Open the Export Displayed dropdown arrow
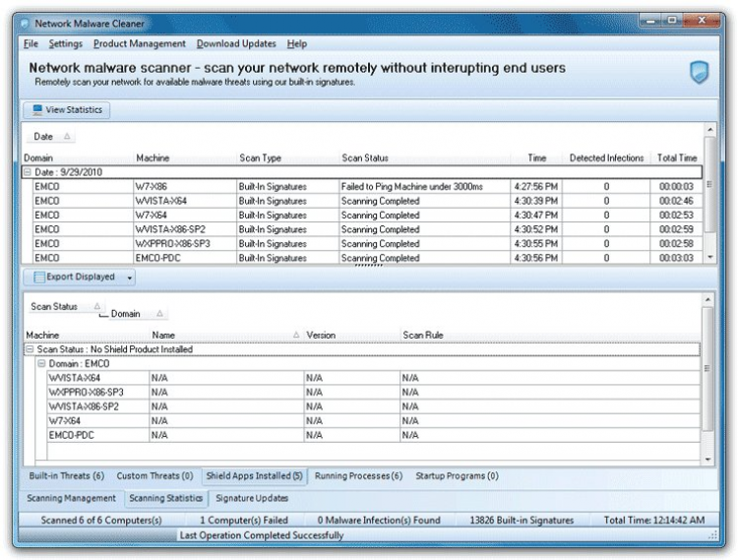This screenshot has height=560, width=738. [129, 279]
